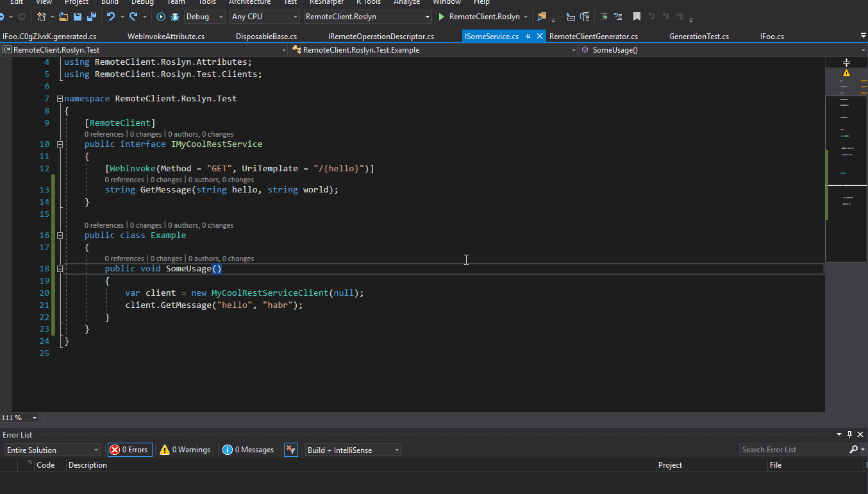Screen dimensions: 868x494
Task: Switch to the WebInvokeAttribute.cs tab
Action: [166, 37]
